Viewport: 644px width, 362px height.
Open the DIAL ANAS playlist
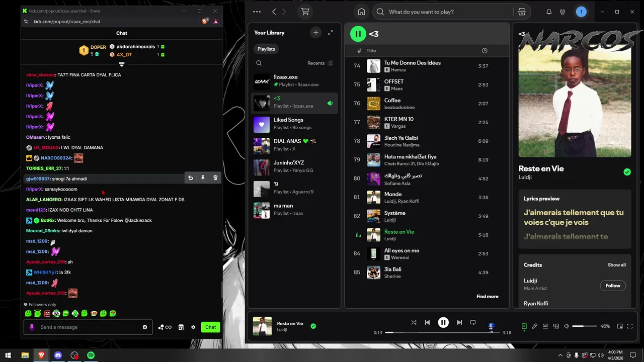(x=294, y=145)
